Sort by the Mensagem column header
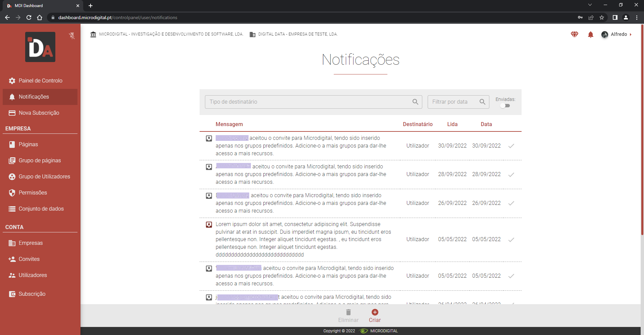 pyautogui.click(x=229, y=124)
